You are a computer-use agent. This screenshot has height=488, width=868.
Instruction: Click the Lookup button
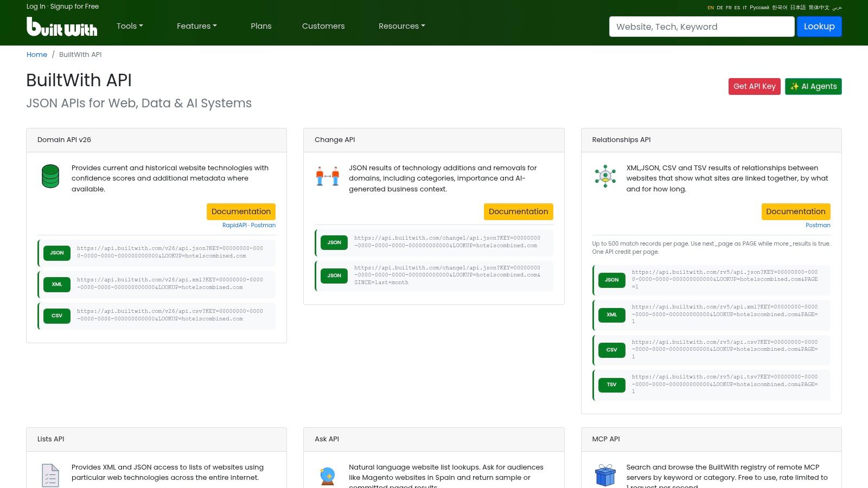coord(819,27)
